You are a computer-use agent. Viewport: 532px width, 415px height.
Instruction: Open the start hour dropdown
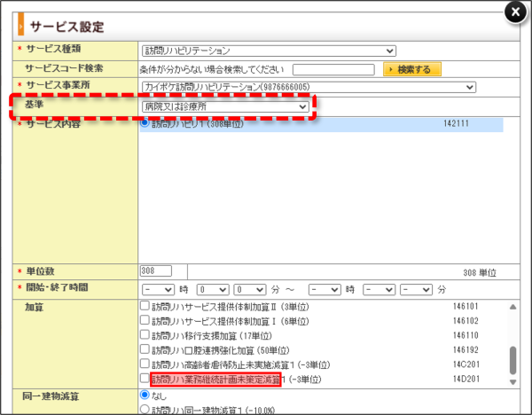tap(158, 289)
